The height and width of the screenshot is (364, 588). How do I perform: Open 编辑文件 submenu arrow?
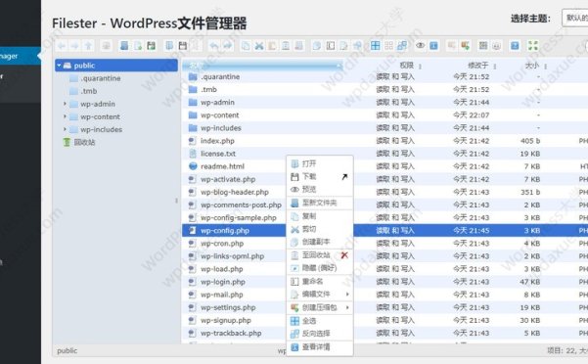pos(347,295)
